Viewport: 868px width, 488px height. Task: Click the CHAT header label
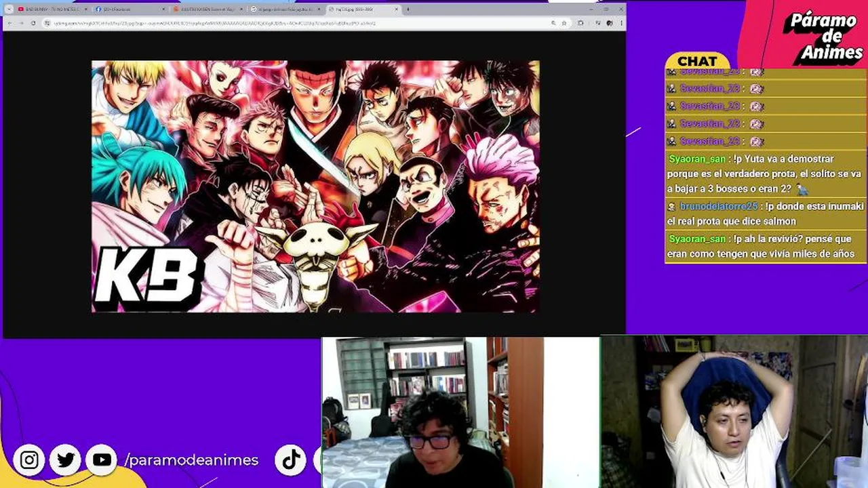(x=697, y=61)
